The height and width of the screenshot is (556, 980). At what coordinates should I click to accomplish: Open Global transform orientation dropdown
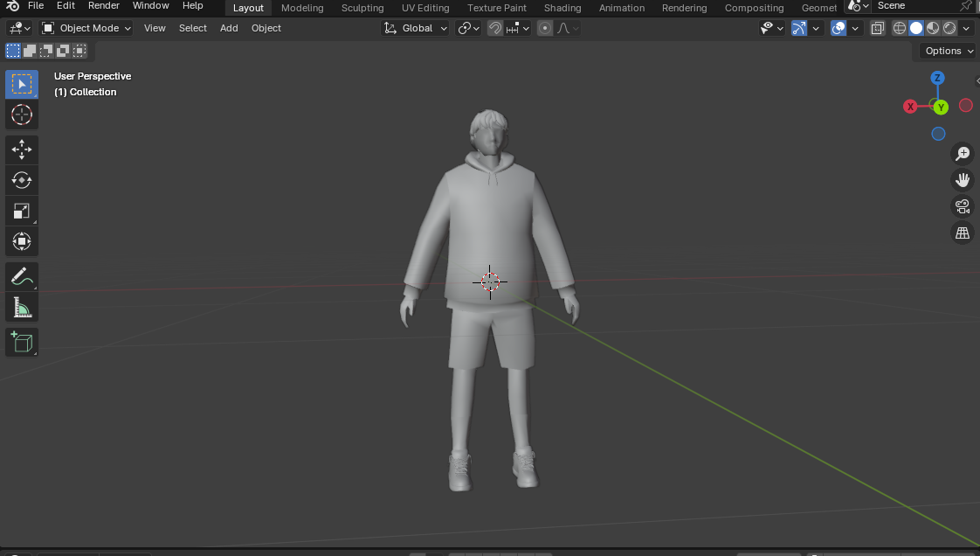(415, 28)
